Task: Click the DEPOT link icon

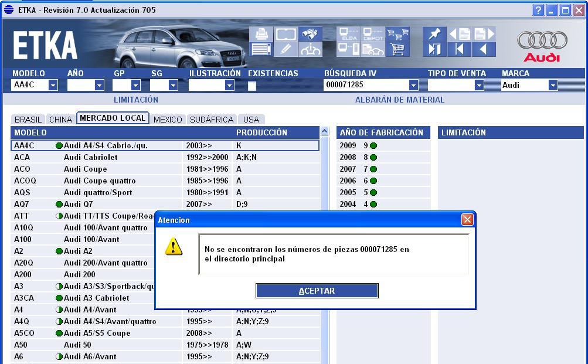Action: [x=373, y=34]
